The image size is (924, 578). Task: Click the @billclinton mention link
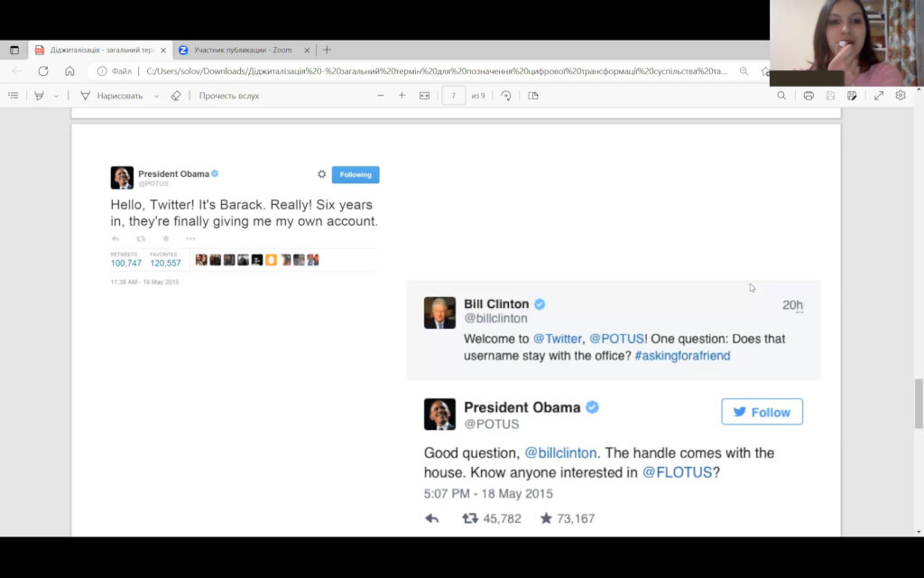click(x=560, y=453)
